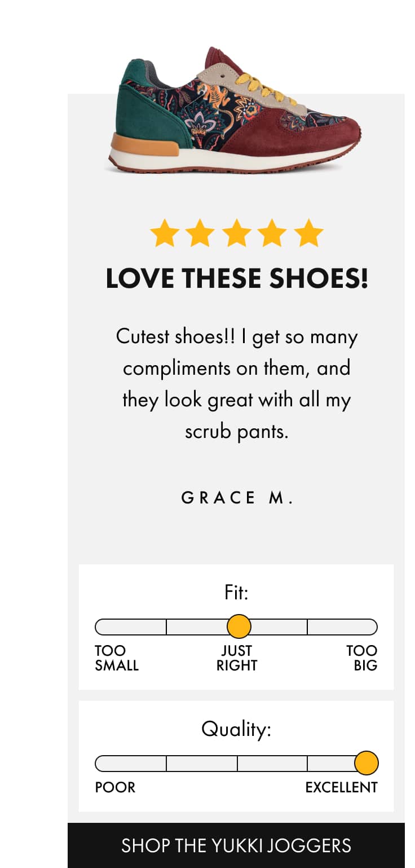This screenshot has width=415, height=868.
Task: Click the "EXCELLENT" quality label
Action: click(341, 787)
